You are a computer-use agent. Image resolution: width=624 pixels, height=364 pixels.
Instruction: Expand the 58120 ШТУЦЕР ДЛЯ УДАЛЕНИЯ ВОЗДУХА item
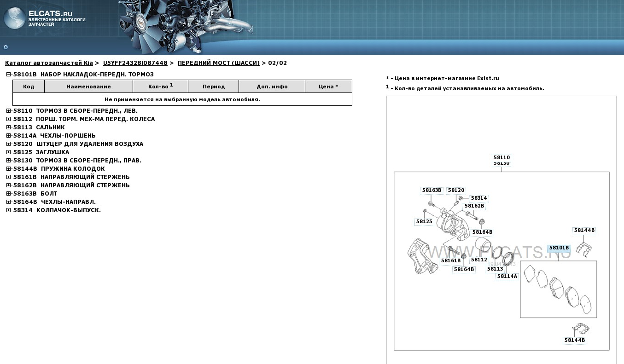point(8,144)
